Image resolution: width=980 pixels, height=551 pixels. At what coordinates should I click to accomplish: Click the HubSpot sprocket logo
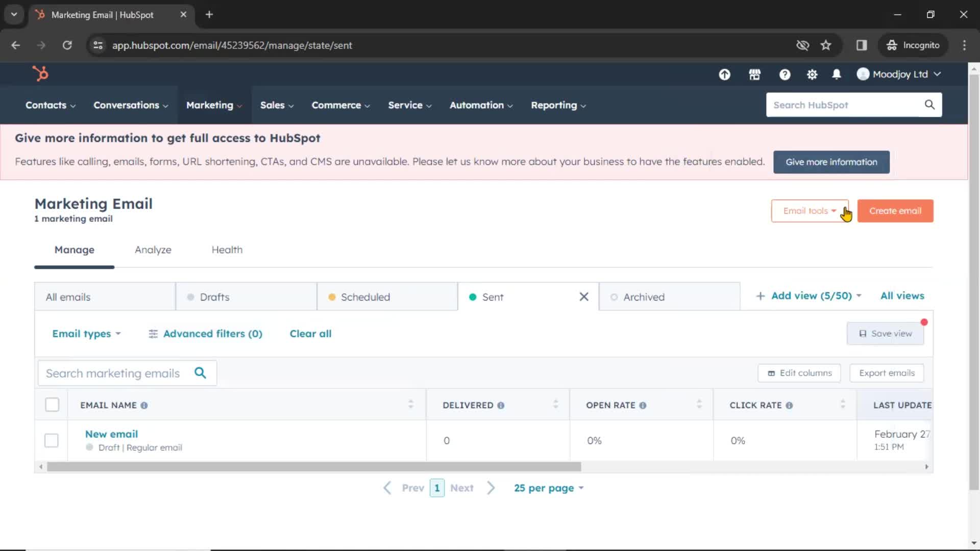[x=40, y=74]
